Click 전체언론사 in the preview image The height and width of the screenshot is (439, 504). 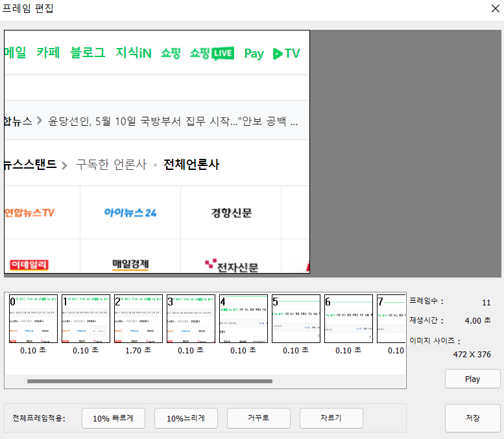(191, 165)
